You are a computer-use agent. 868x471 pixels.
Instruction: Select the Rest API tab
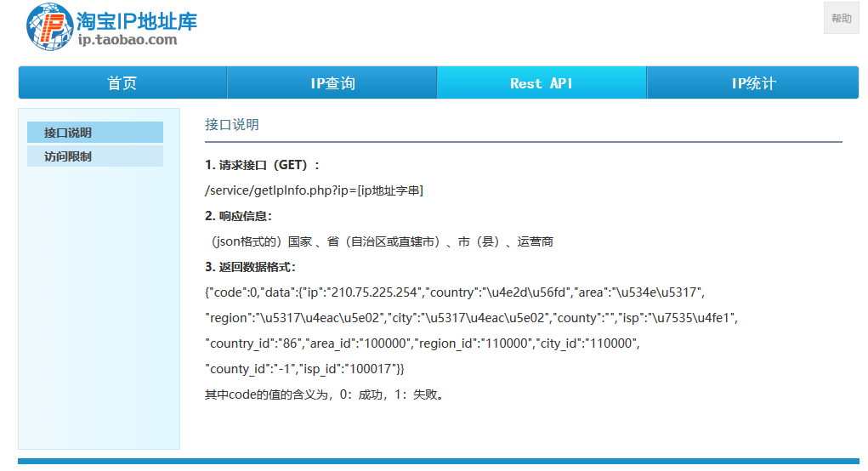[542, 83]
